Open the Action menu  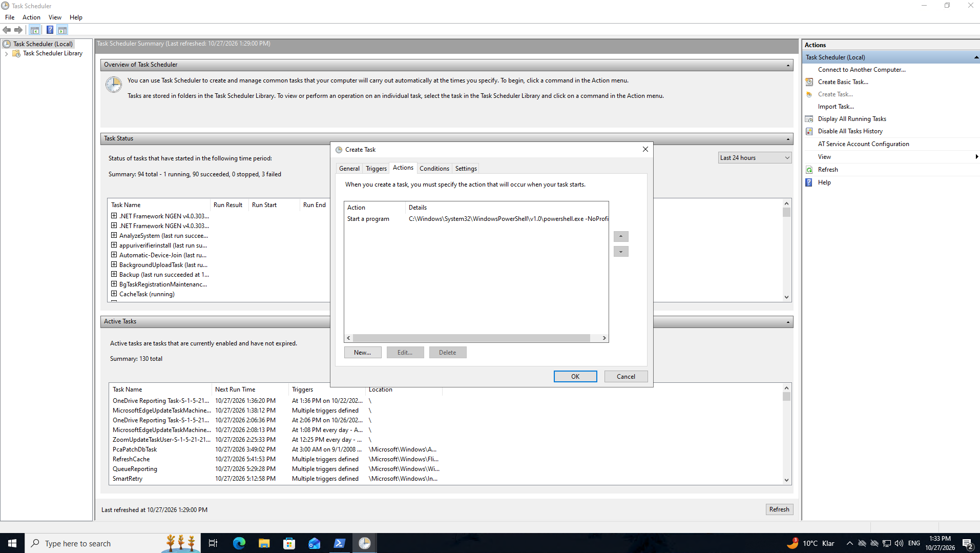[x=31, y=17]
